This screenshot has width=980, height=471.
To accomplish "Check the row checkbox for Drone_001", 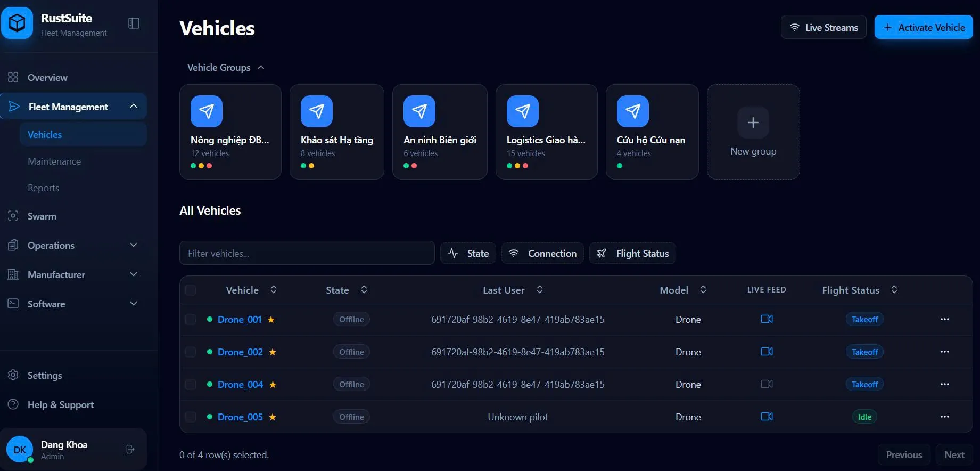I will click(x=191, y=320).
